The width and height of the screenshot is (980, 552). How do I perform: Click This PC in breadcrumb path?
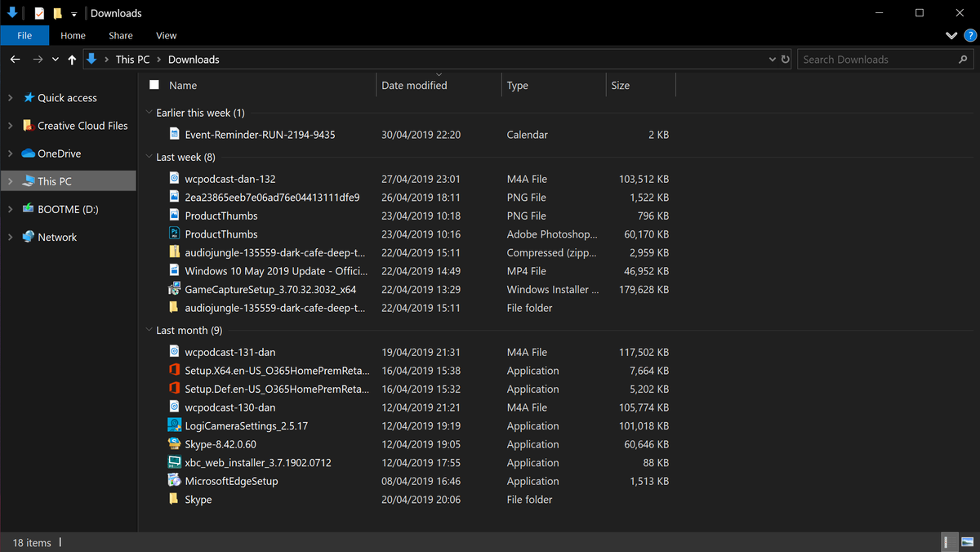[x=131, y=60]
